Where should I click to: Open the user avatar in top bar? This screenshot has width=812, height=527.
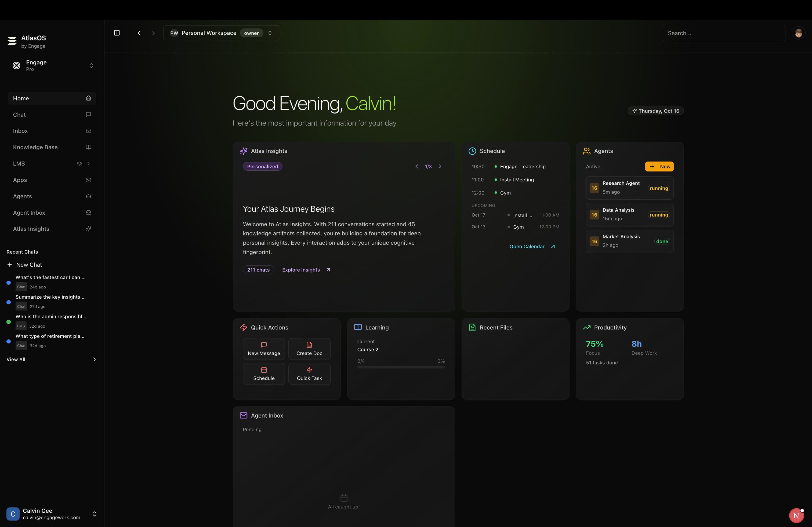coord(798,33)
